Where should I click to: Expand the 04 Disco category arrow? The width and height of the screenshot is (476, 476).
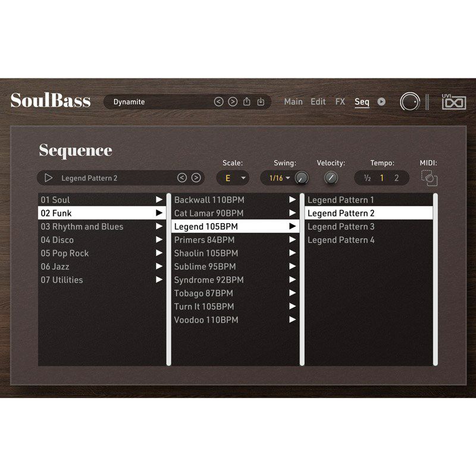[x=159, y=240]
